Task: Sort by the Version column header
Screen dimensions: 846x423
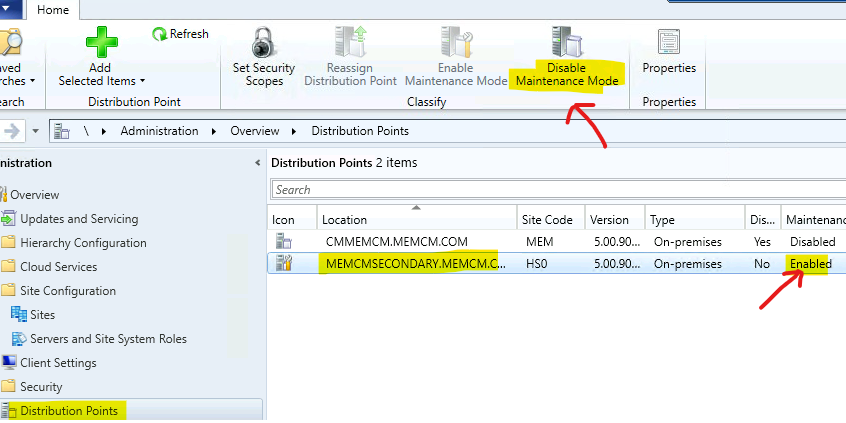Action: click(615, 220)
